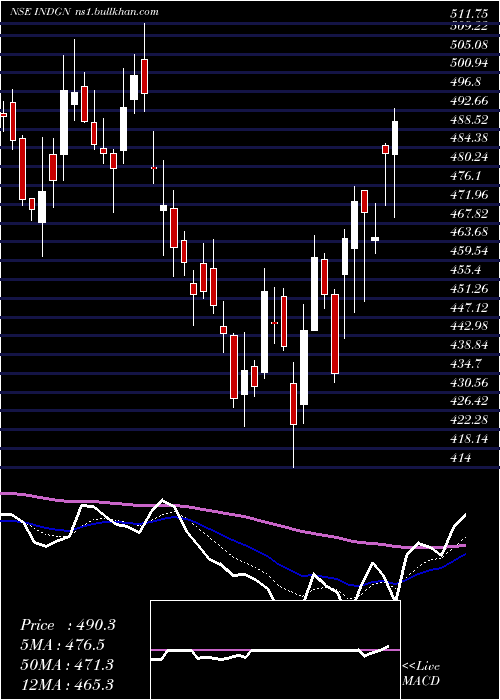Click the <<Live MACD label

(421, 673)
